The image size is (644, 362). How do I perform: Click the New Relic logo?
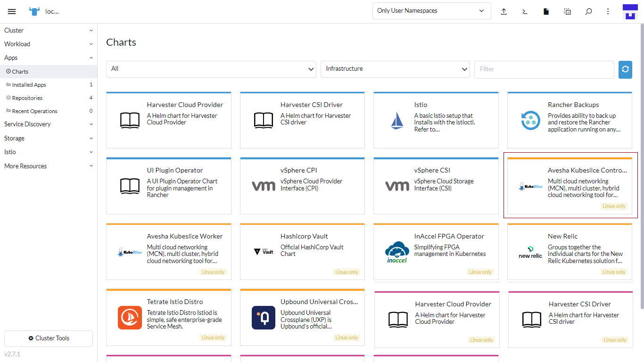click(x=530, y=252)
